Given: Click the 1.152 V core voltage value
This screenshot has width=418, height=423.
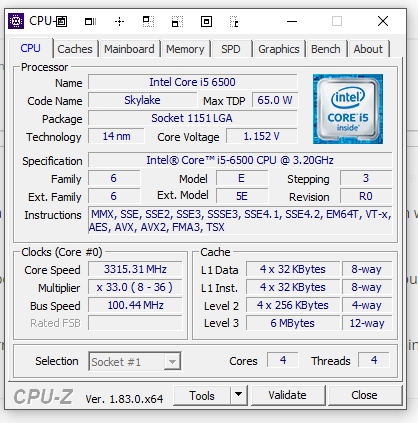Looking at the screenshot, I should [x=262, y=136].
